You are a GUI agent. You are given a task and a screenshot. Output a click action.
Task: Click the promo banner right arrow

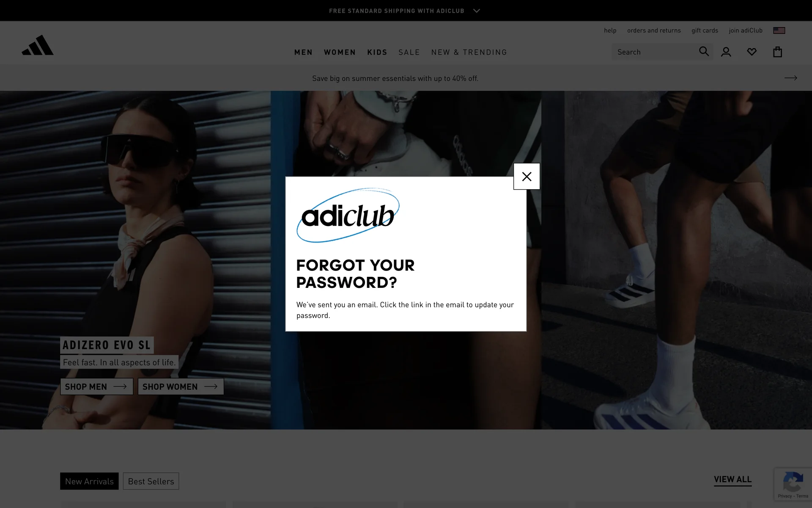pos(790,78)
